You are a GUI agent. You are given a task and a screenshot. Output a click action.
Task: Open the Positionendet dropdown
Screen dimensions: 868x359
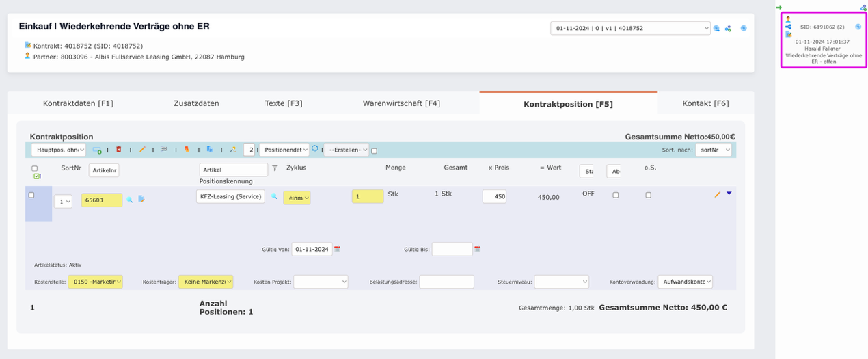pos(284,150)
